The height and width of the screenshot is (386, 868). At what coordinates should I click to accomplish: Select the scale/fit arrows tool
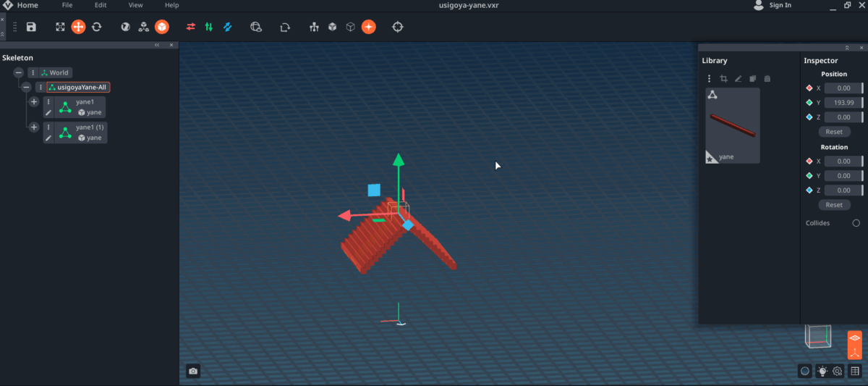pos(61,27)
